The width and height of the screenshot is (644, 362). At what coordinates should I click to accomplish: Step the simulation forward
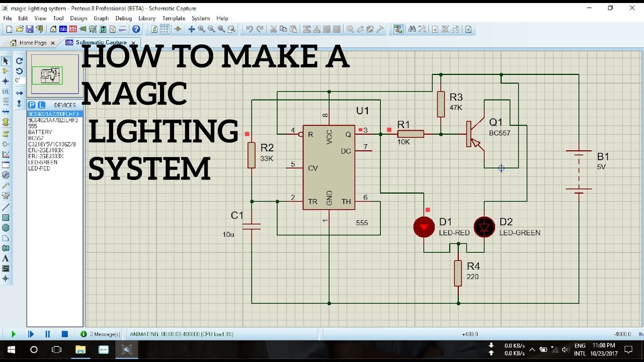tap(31, 334)
